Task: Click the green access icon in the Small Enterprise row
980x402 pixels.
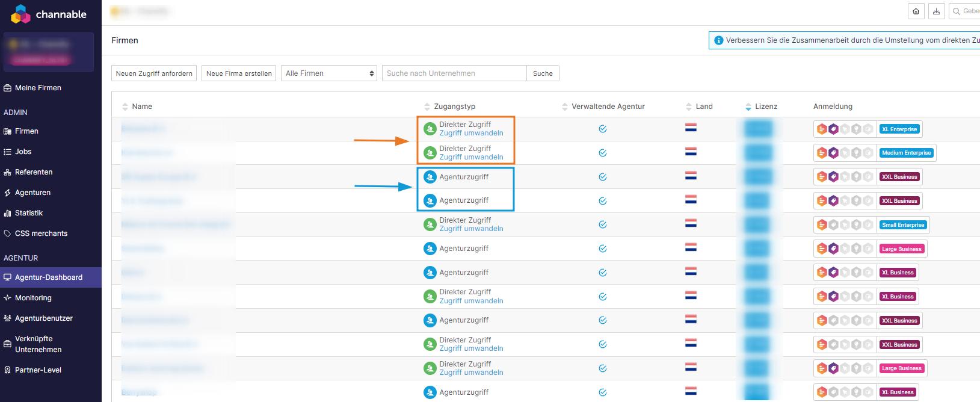Action: pos(430,224)
